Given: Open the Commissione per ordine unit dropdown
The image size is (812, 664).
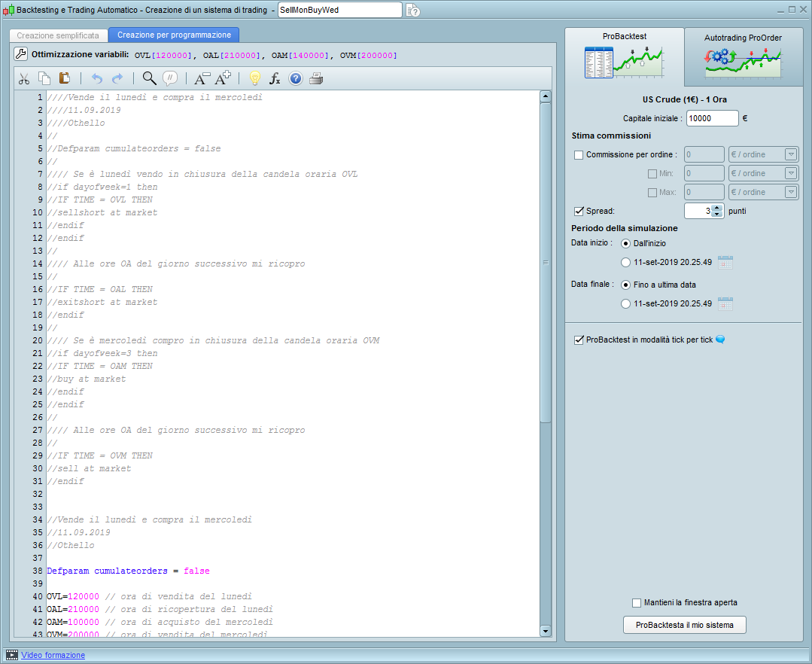Looking at the screenshot, I should tap(790, 154).
